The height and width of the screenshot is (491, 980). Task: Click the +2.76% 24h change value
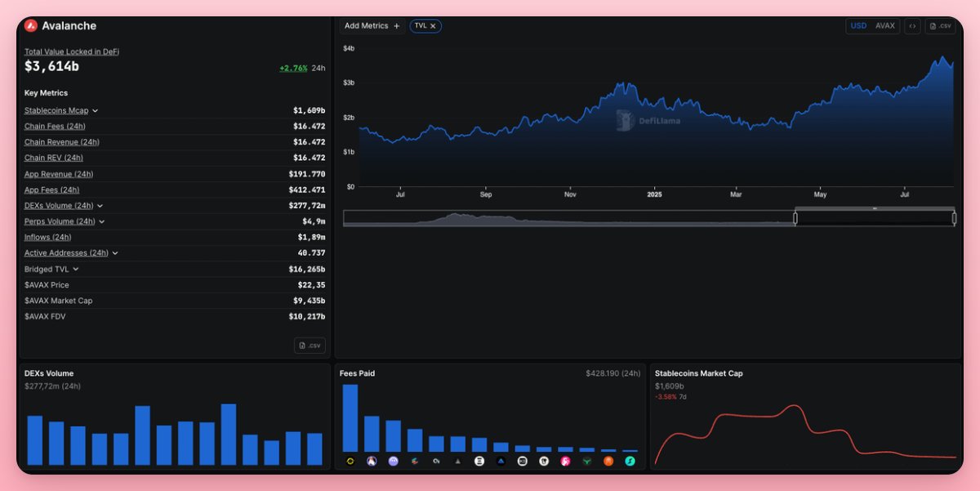point(293,68)
